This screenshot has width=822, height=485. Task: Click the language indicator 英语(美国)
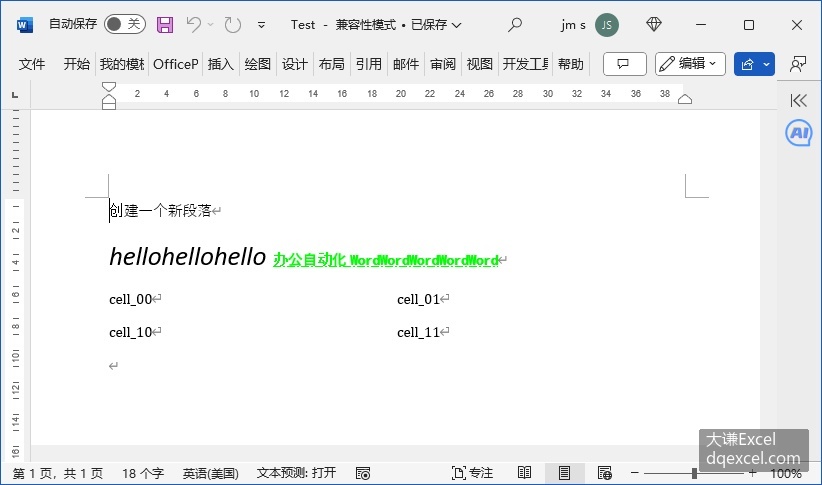point(210,473)
